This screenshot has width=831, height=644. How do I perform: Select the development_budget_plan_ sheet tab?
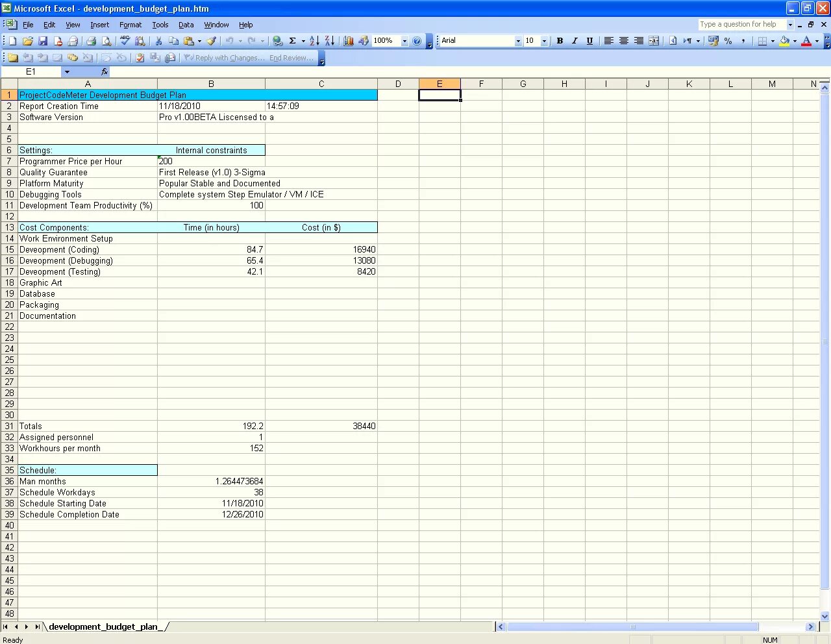click(105, 626)
